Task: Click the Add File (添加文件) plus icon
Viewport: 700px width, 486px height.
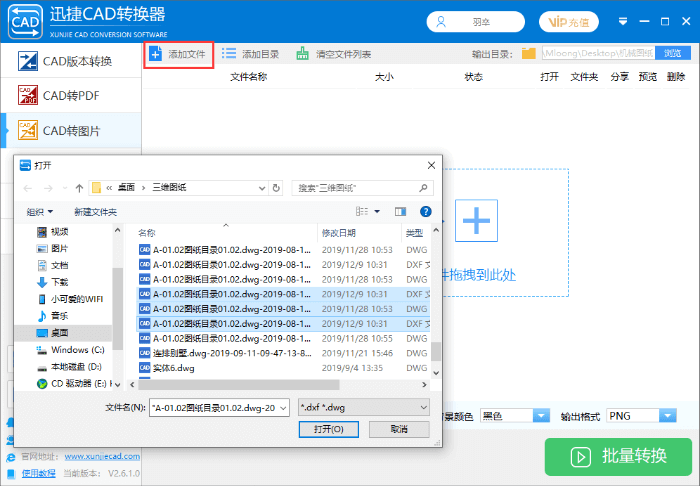Action: tap(155, 54)
